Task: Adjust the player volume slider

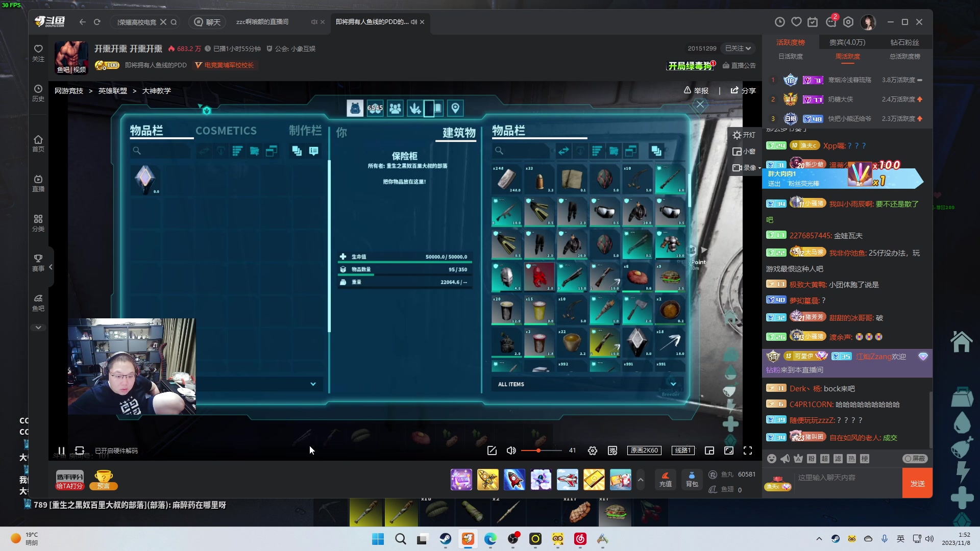Action: 541,450
